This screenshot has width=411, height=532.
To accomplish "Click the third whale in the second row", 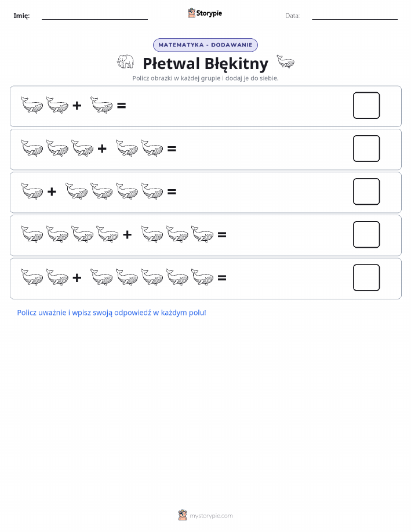I will click(x=82, y=148).
